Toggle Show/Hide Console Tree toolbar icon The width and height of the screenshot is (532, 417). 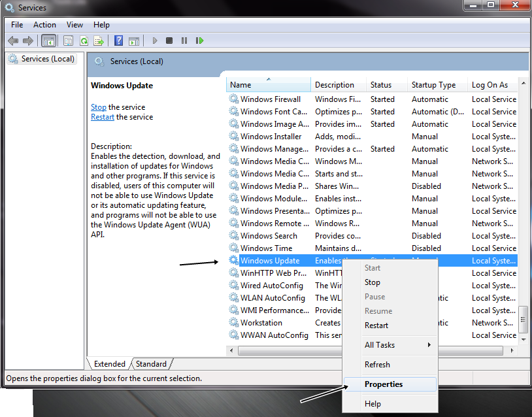[48, 41]
